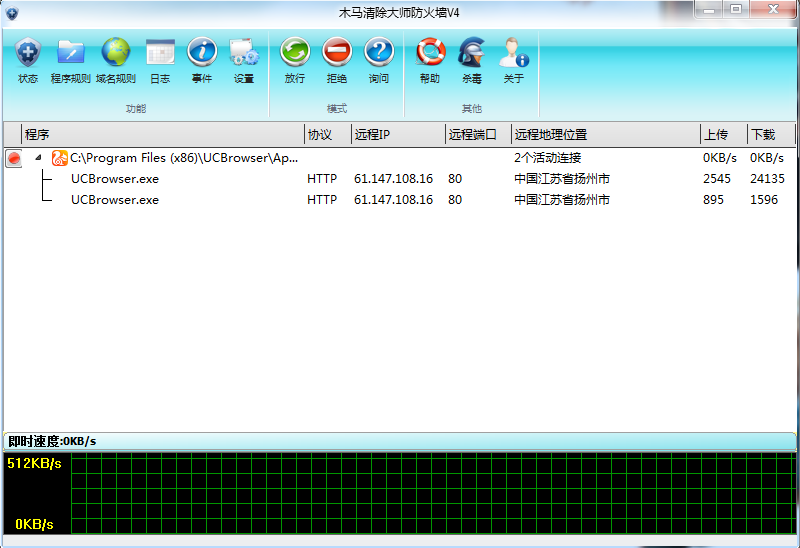Sort by 远程IP column header
This screenshot has height=548, width=800.
tap(398, 135)
